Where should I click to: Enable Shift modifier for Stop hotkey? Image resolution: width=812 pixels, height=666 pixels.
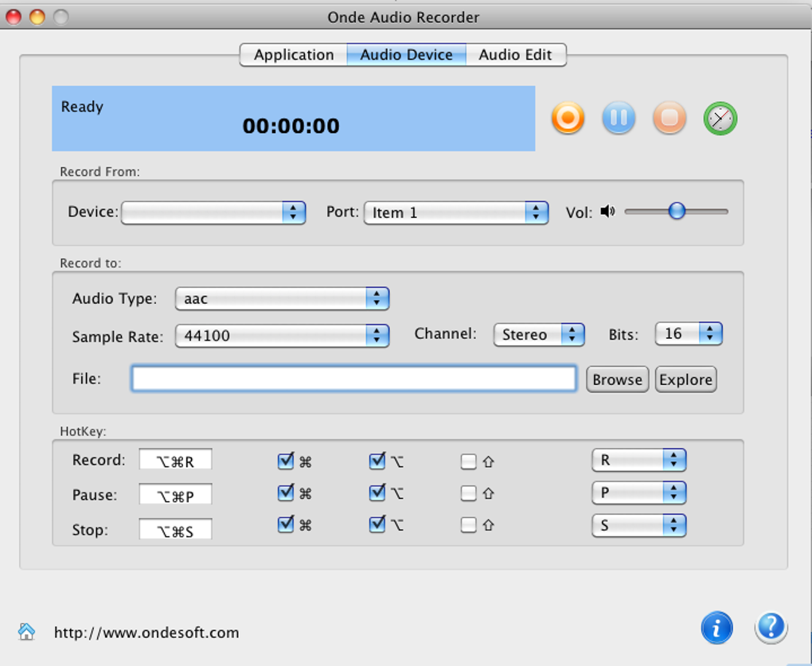pos(469,525)
